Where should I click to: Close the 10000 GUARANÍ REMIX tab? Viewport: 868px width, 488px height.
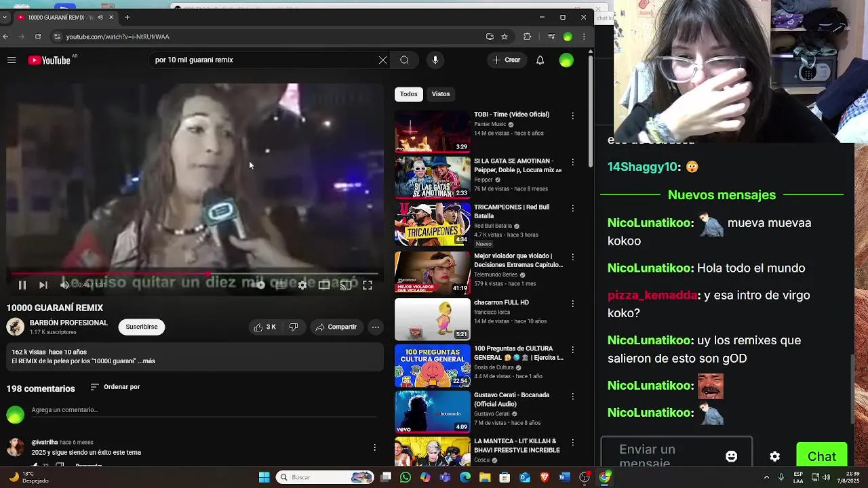[111, 17]
